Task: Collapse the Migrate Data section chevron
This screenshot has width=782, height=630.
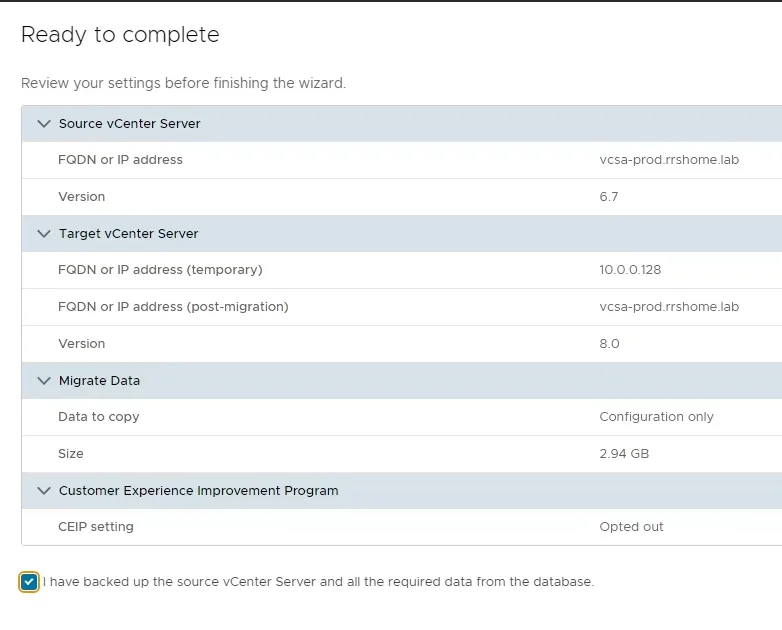Action: [43, 381]
